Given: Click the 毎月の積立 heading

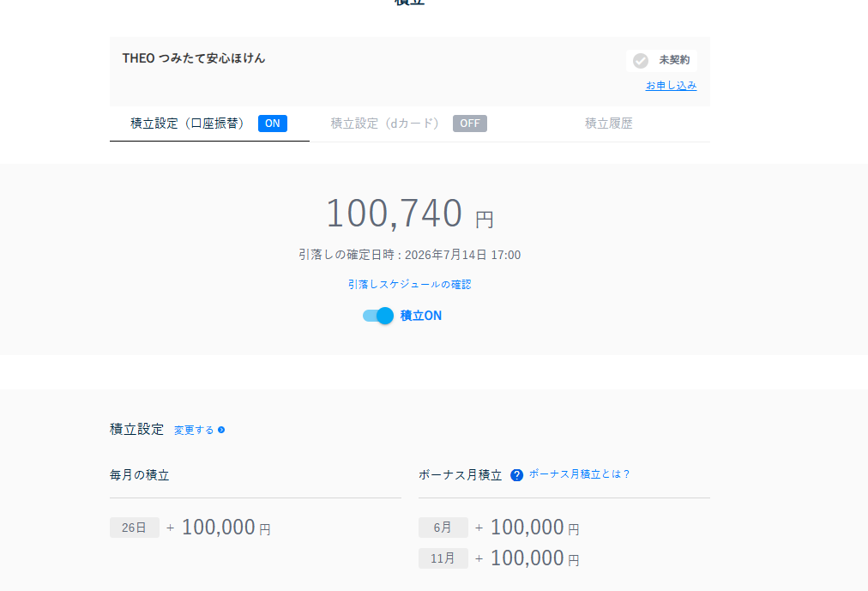Looking at the screenshot, I should [140, 475].
